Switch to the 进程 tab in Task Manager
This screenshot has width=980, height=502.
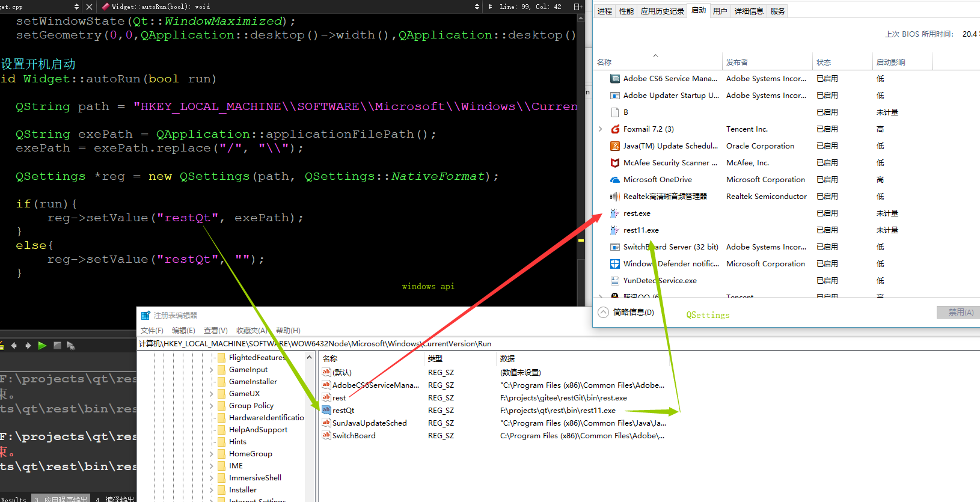[605, 11]
